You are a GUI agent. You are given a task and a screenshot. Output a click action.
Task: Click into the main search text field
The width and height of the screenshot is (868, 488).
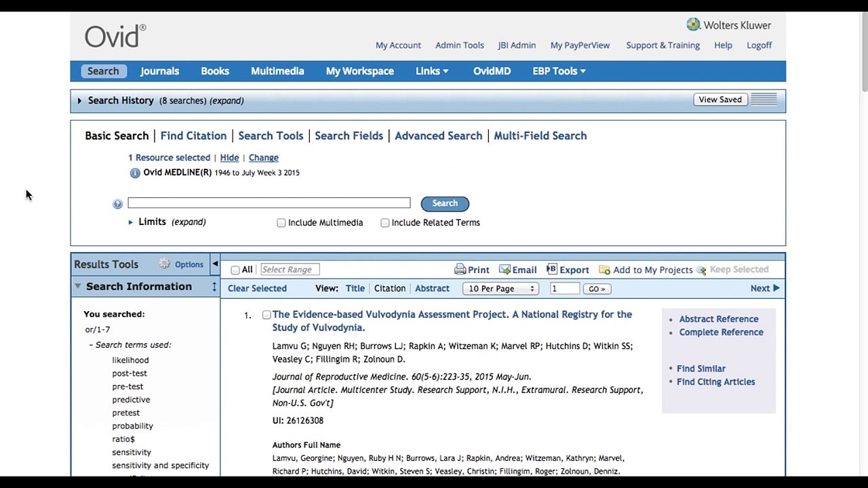click(269, 203)
